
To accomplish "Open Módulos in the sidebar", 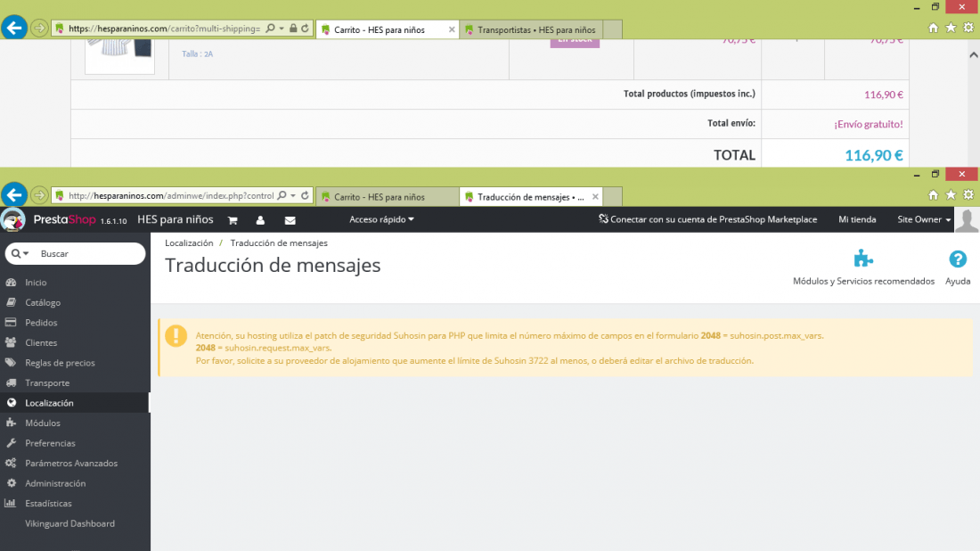I will (x=75, y=423).
